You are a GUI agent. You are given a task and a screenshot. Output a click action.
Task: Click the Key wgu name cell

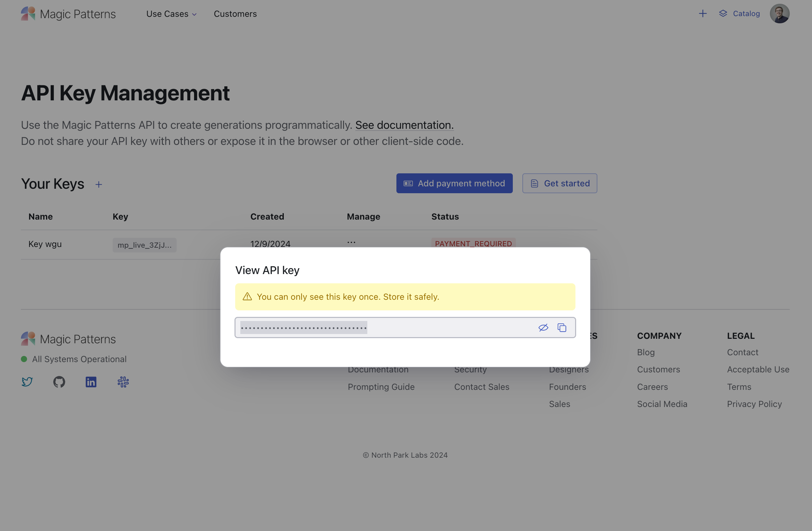(45, 244)
